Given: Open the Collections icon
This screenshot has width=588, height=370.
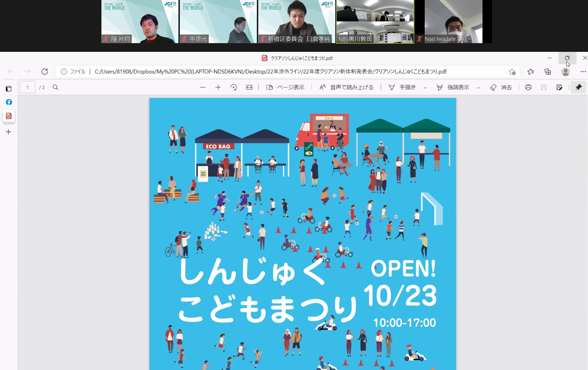Looking at the screenshot, I should tap(548, 72).
